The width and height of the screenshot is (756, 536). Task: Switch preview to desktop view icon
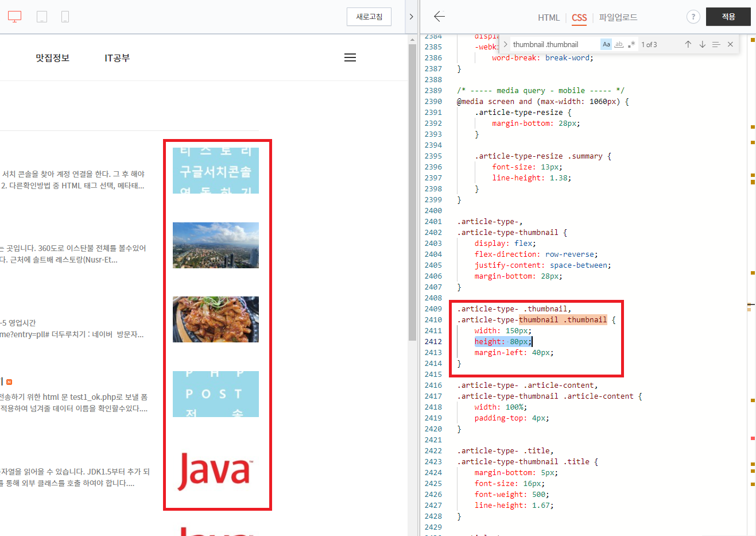pyautogui.click(x=15, y=17)
